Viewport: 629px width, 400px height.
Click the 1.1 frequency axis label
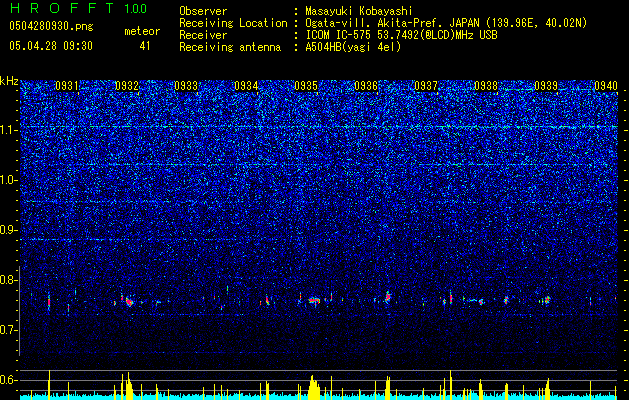click(x=9, y=130)
